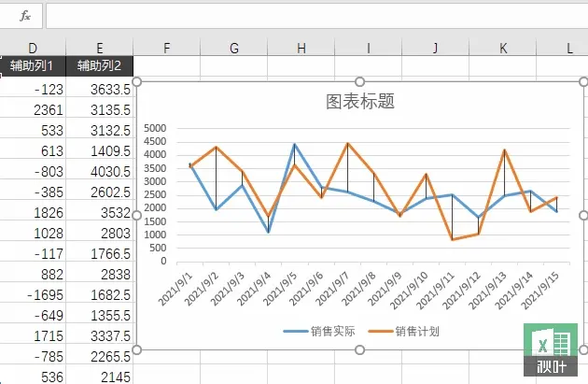This screenshot has width=588, height=384.
Task: Click the chart's bottom-middle resize handle
Action: [x=360, y=349]
